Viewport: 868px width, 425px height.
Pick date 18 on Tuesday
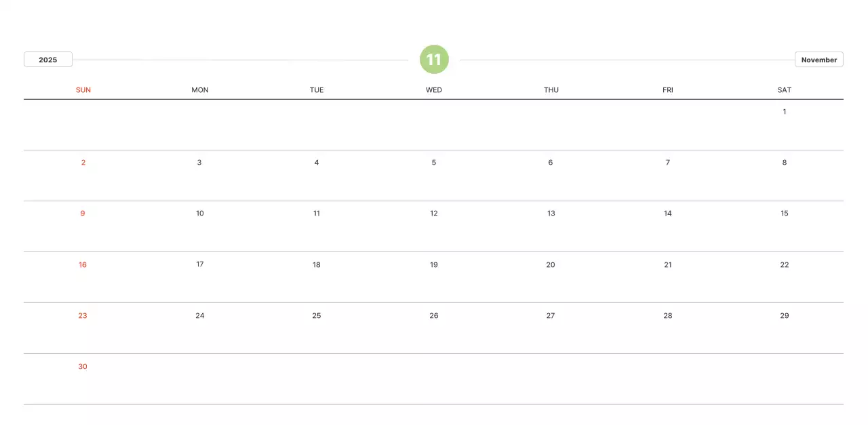point(317,265)
